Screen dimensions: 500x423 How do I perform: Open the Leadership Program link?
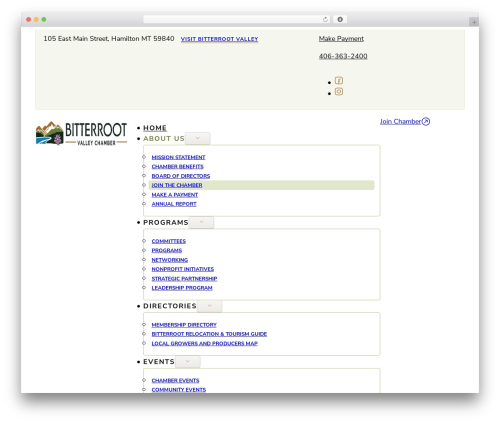[x=182, y=288]
